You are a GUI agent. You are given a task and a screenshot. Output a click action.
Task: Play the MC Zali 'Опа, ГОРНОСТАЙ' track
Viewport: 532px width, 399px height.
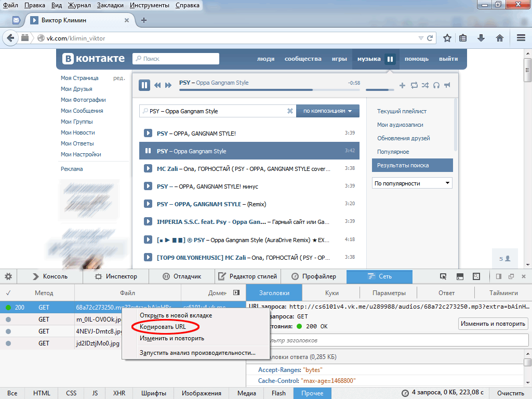[x=148, y=168]
